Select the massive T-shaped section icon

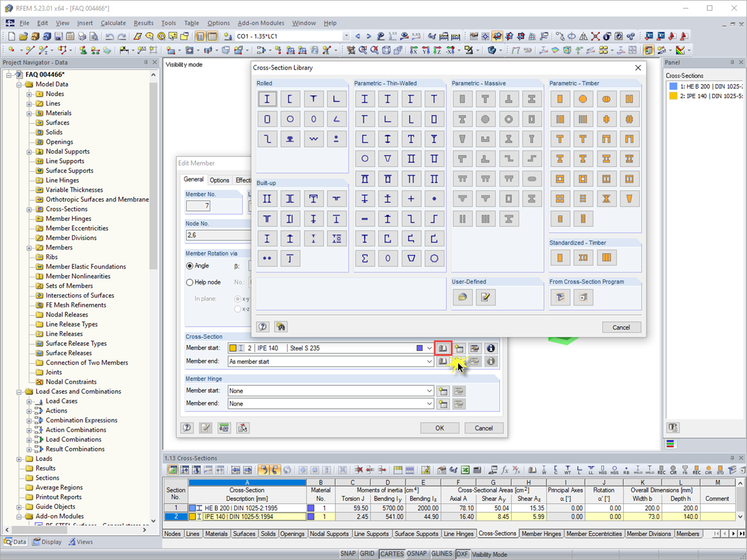(486, 99)
